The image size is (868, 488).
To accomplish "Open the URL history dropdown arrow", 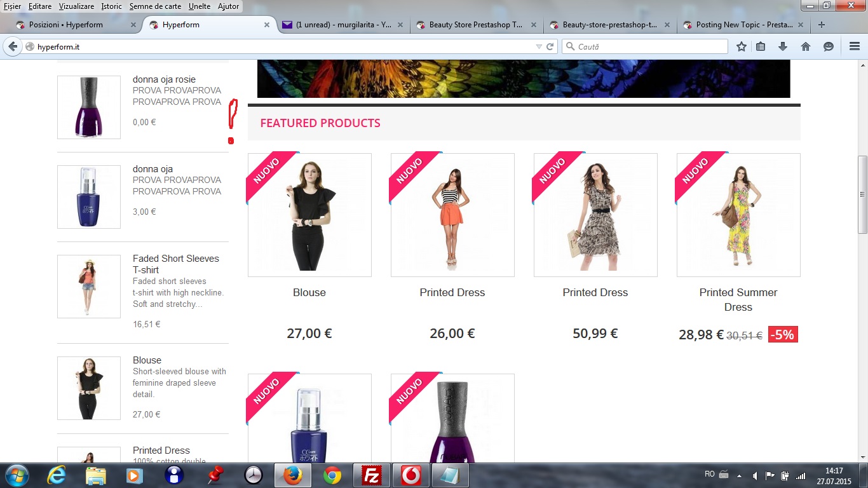I will point(539,46).
